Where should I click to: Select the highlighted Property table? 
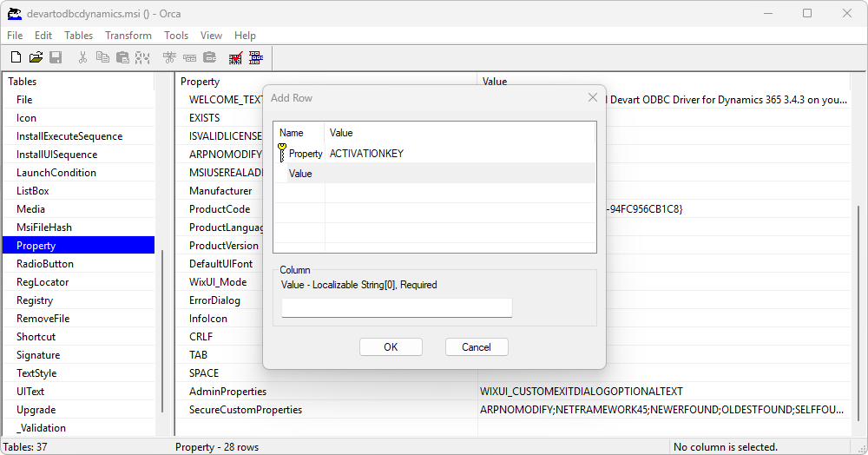tap(79, 245)
